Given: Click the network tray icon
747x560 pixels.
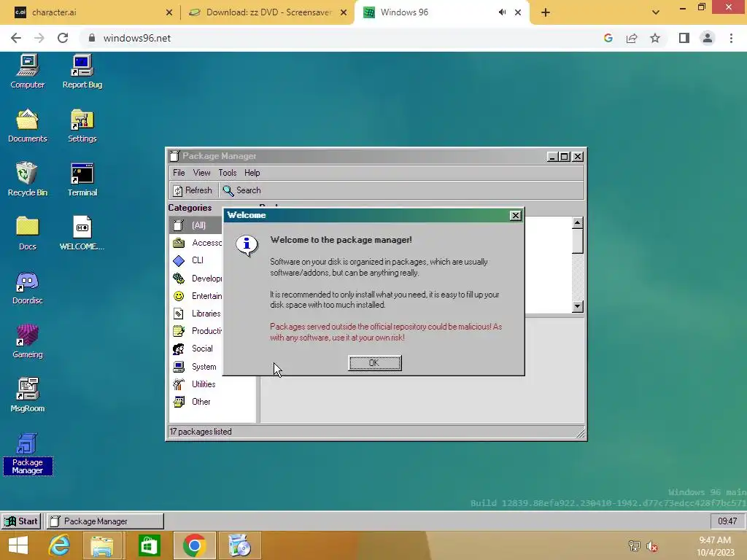Looking at the screenshot, I should coord(634,546).
